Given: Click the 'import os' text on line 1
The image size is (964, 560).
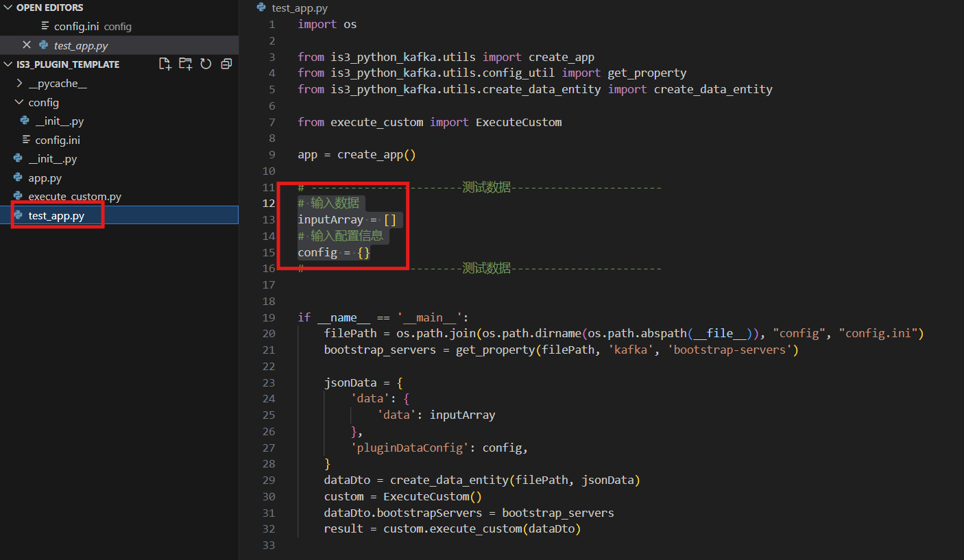Looking at the screenshot, I should (327, 24).
